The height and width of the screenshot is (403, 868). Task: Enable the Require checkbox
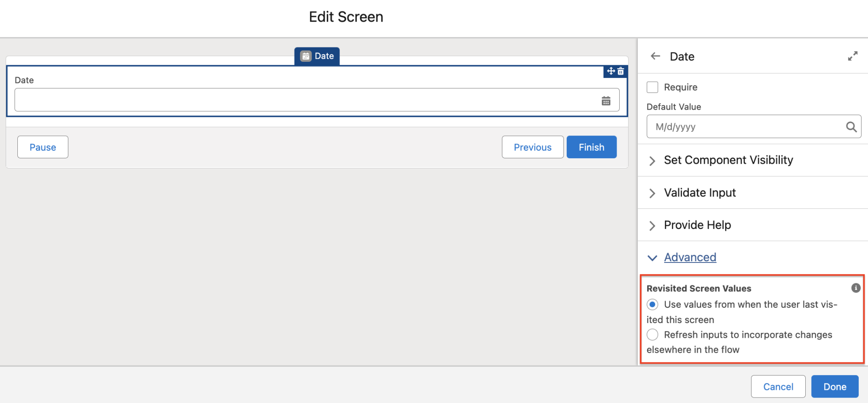coord(652,87)
